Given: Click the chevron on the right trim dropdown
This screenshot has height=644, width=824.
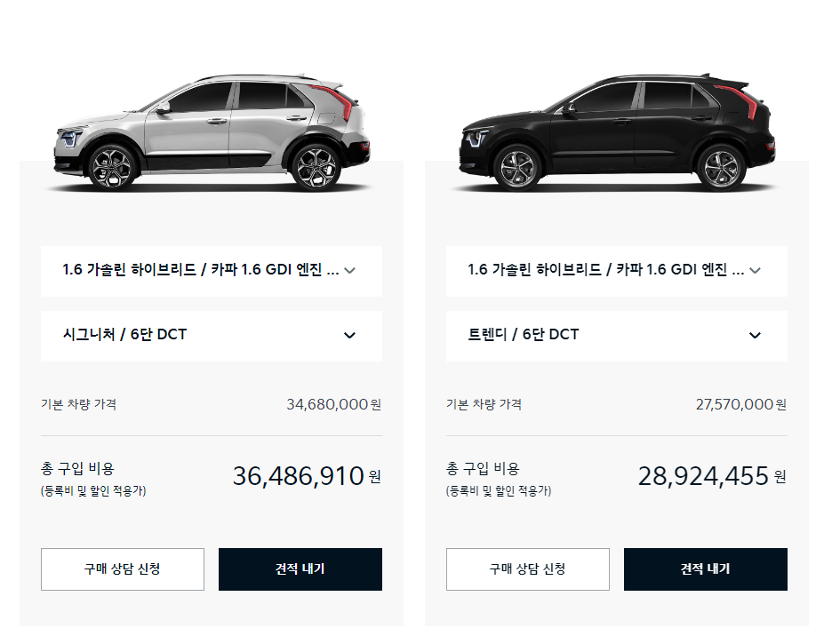Looking at the screenshot, I should click(x=755, y=335).
